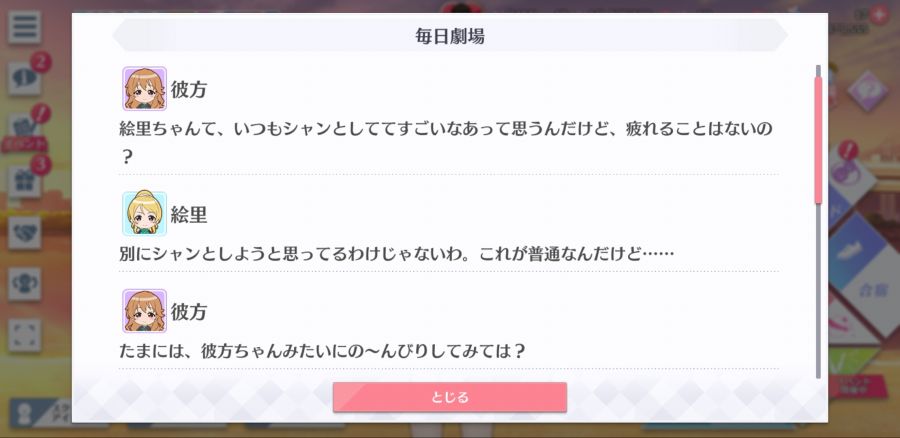Viewport: 900px width, 438px height.
Task: Tap the red plus icon at top right
Action: [879, 15]
